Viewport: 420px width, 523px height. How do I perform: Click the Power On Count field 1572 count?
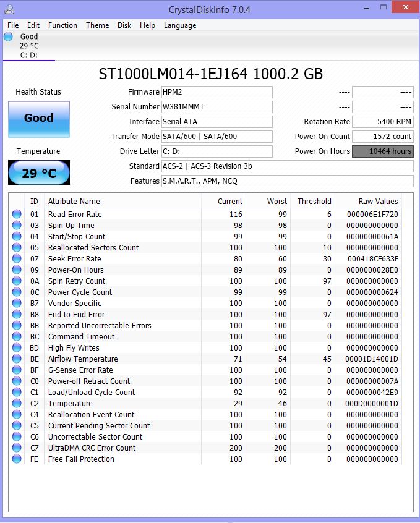tap(383, 137)
